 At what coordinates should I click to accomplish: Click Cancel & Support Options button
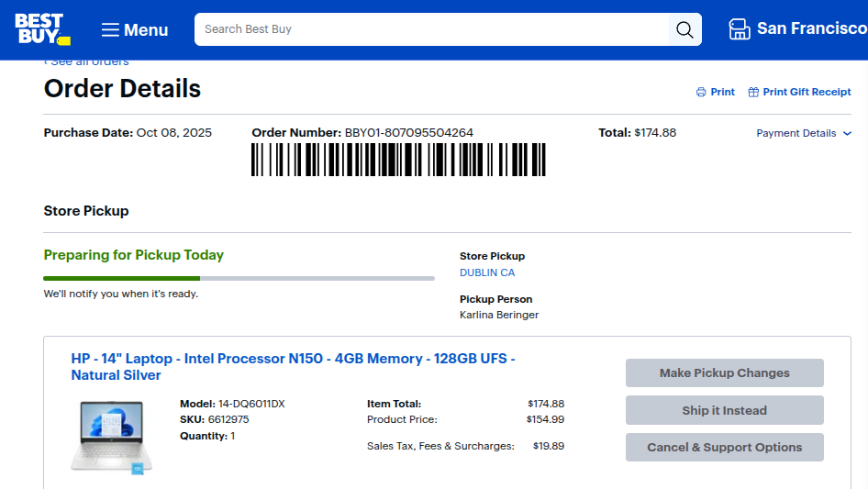[x=725, y=447]
